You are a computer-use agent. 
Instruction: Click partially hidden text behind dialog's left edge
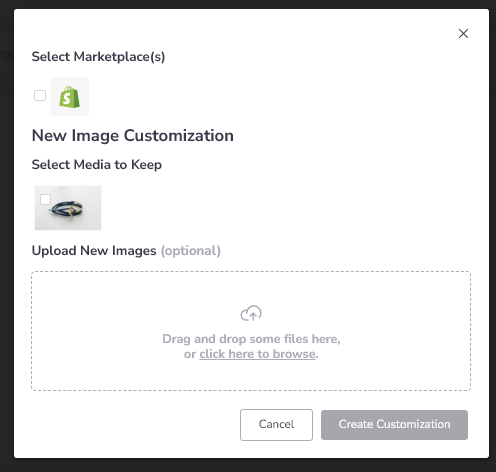click(7, 54)
